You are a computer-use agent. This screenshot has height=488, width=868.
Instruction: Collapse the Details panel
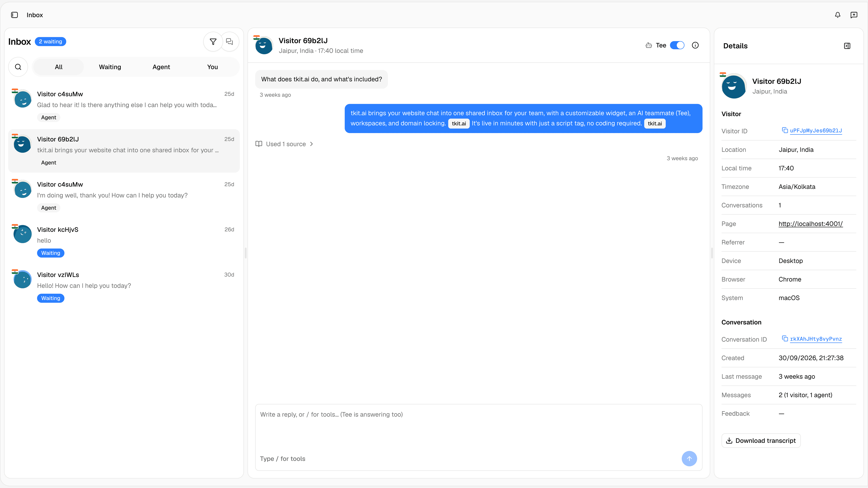tap(847, 46)
